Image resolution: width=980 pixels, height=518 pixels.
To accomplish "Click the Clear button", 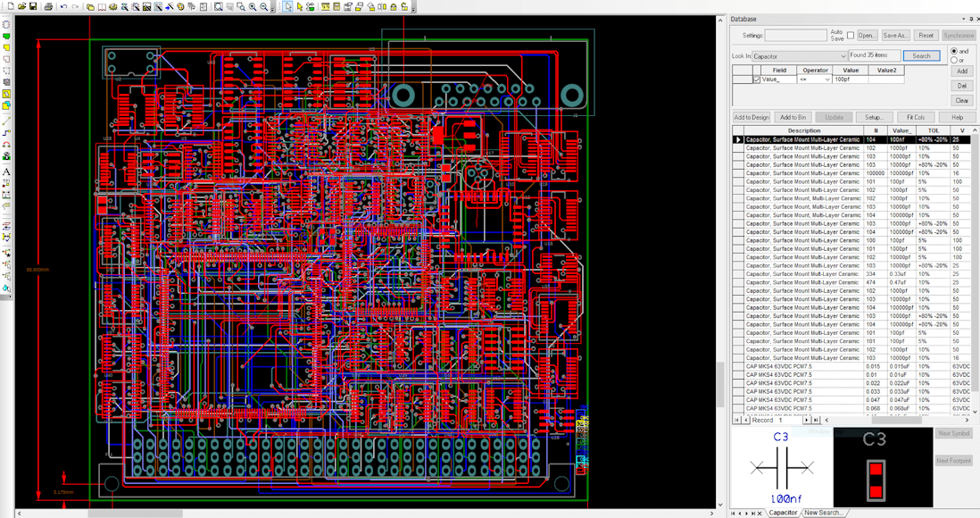I will tap(962, 100).
